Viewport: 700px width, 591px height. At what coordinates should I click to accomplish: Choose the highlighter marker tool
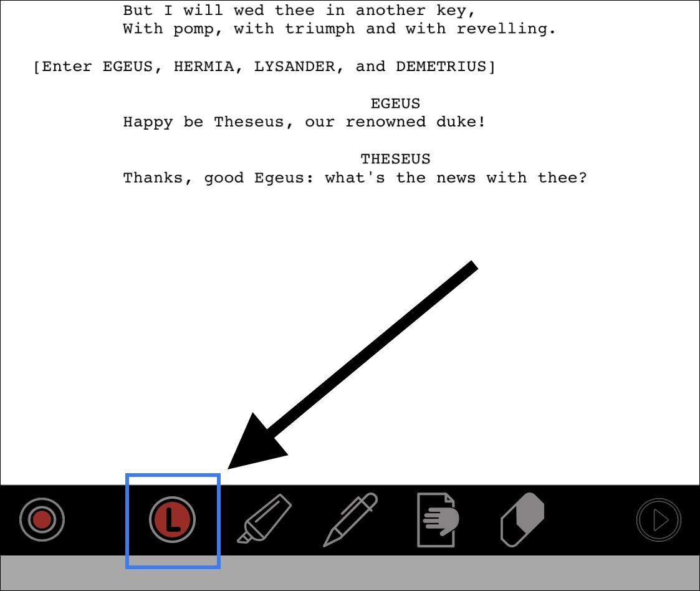264,519
